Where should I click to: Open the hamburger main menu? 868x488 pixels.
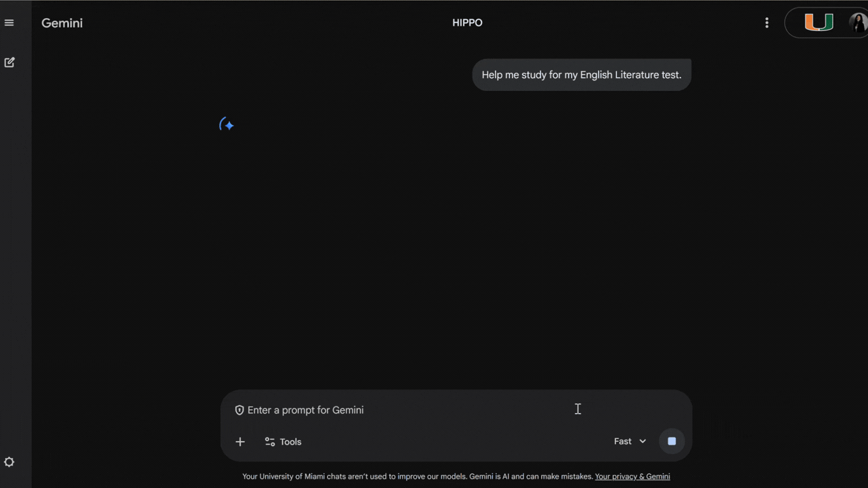point(9,23)
